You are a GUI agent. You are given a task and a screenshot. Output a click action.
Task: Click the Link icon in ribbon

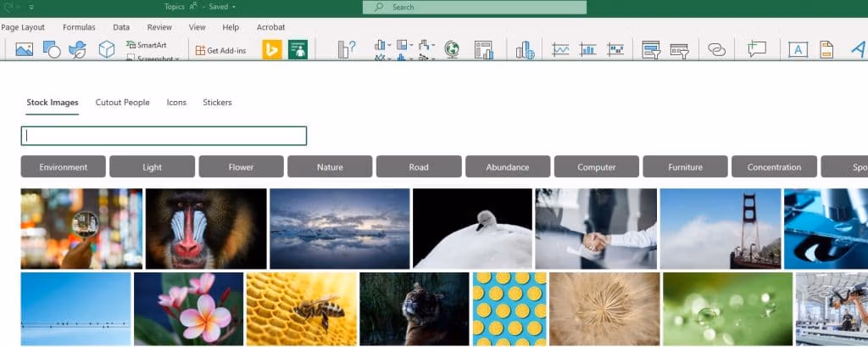717,50
